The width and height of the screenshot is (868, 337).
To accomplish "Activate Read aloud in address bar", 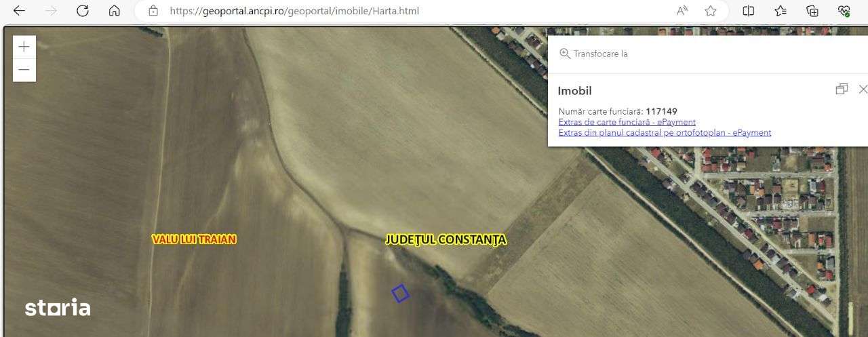I will [682, 11].
